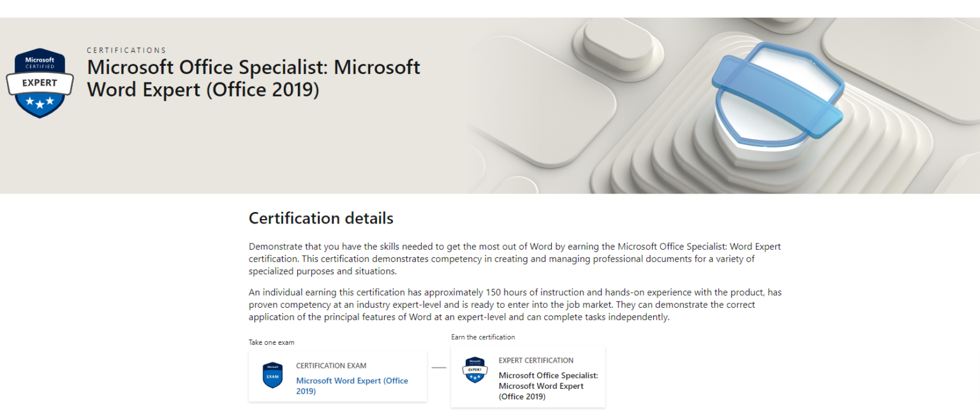980x417 pixels.
Task: Click the CERTIFICATION EXAM text label
Action: pyautogui.click(x=330, y=365)
